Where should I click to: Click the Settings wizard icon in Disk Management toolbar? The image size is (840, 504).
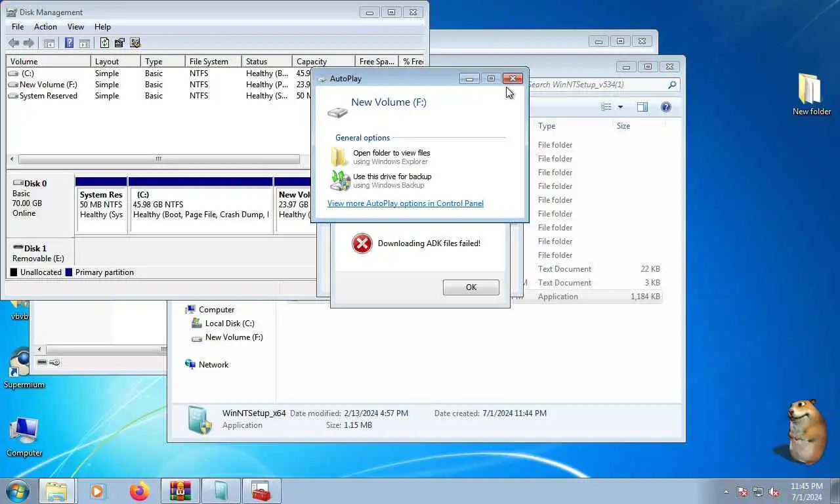click(x=135, y=43)
